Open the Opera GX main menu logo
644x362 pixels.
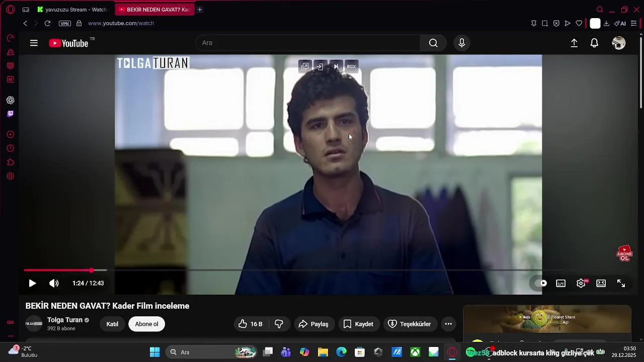[x=10, y=10]
